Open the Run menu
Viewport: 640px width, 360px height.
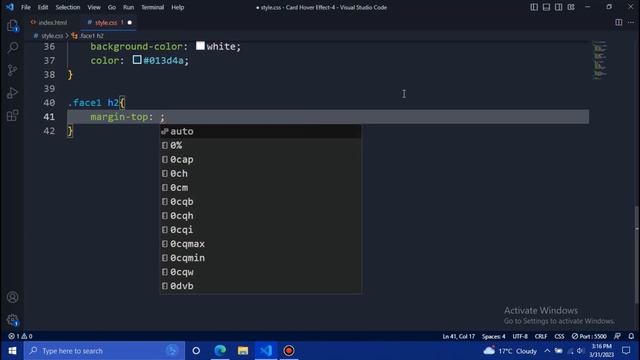coord(129,7)
